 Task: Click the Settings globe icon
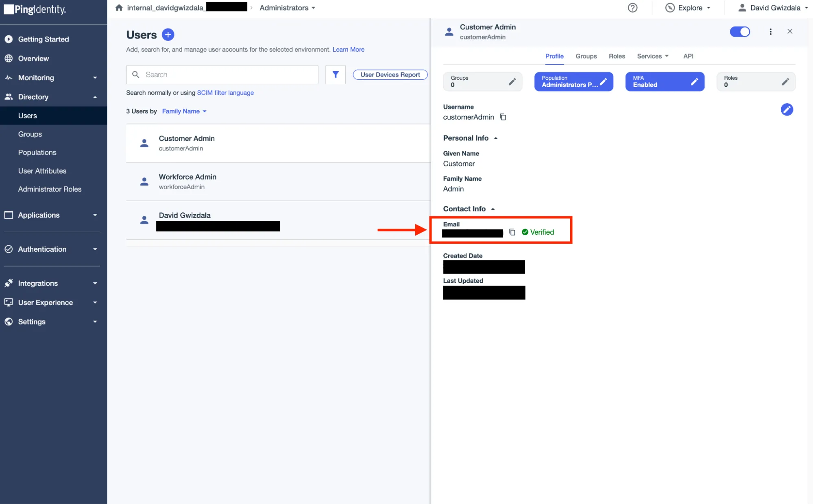click(x=9, y=321)
